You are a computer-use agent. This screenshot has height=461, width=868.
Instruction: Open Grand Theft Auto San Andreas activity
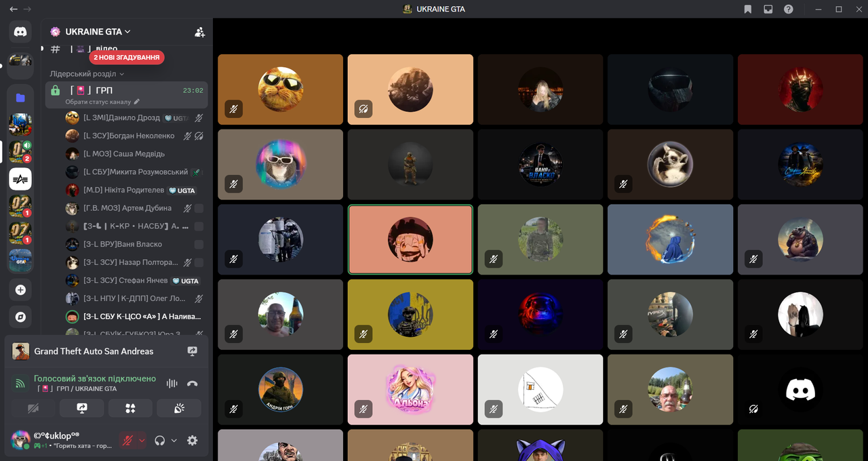(x=94, y=351)
